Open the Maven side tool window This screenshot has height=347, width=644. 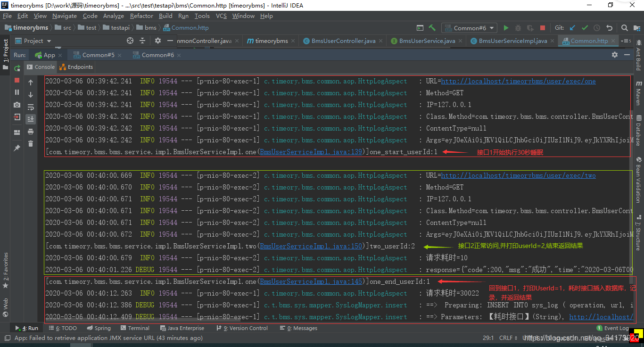638,93
